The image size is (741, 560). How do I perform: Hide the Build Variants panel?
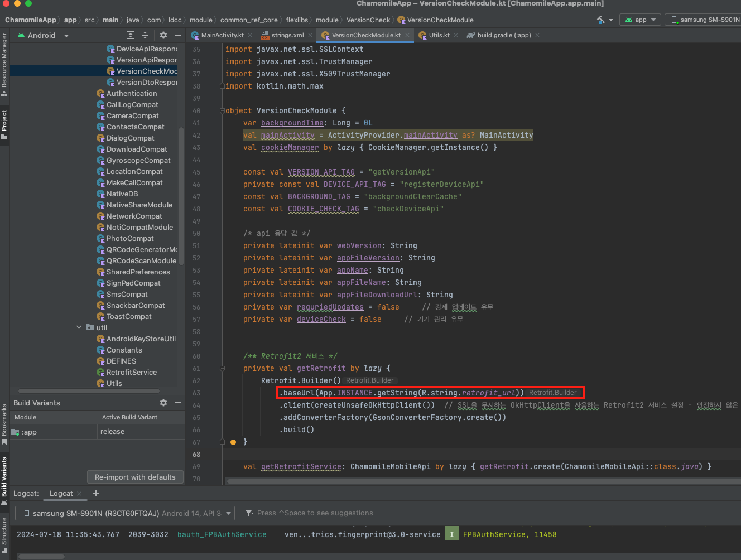[178, 403]
